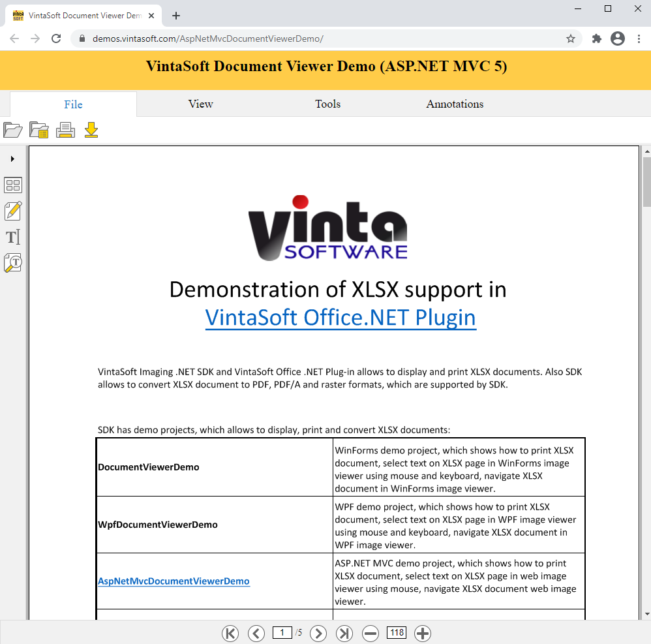Open the page thumbnails panel
The image size is (651, 644).
[x=13, y=185]
